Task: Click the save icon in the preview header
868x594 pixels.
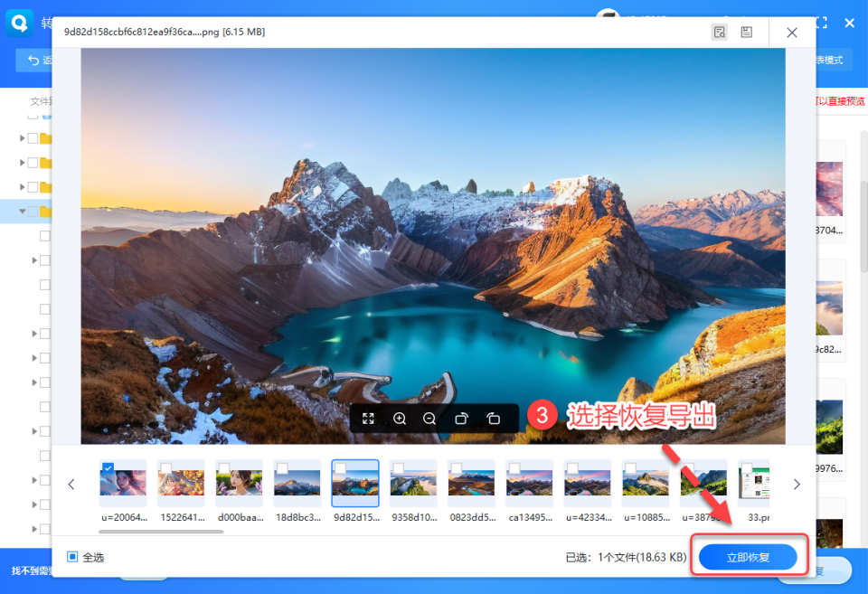Action: coord(747,33)
